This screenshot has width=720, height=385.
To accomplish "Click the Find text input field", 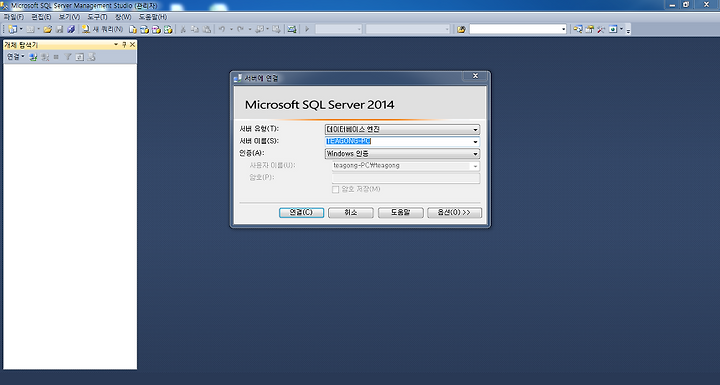I will point(515,29).
